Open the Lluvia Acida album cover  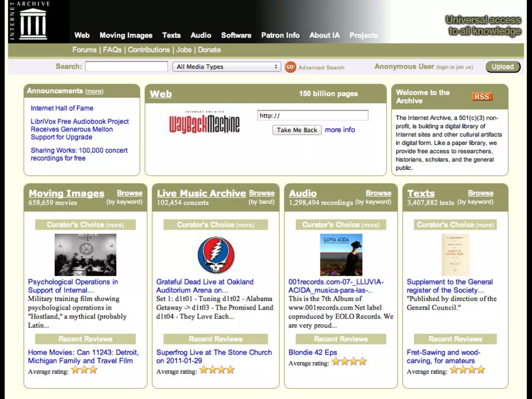[341, 255]
